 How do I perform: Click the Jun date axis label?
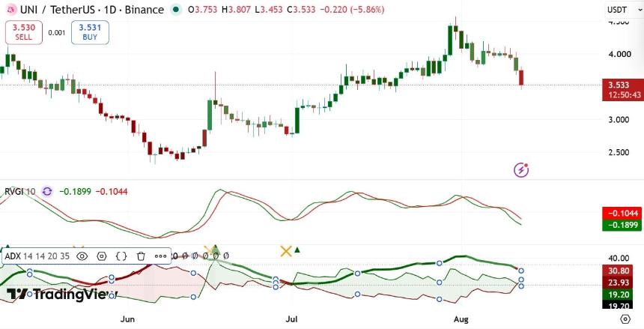click(x=128, y=319)
